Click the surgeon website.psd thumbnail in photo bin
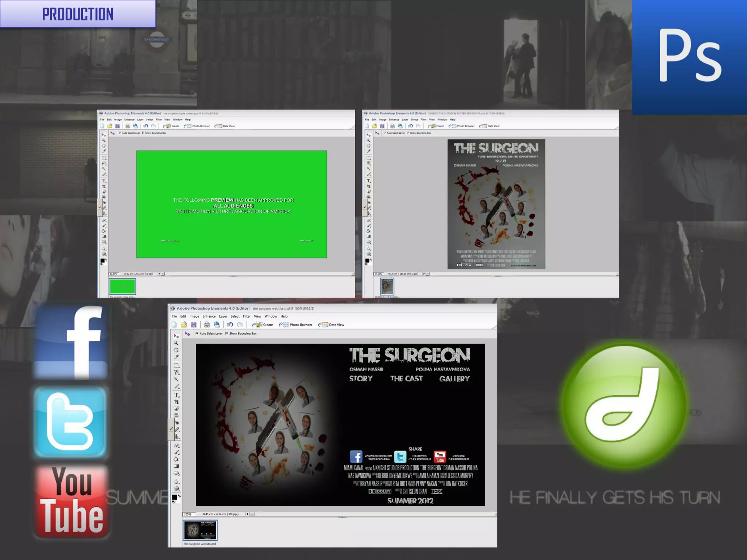Image resolution: width=747 pixels, height=560 pixels. (x=200, y=530)
